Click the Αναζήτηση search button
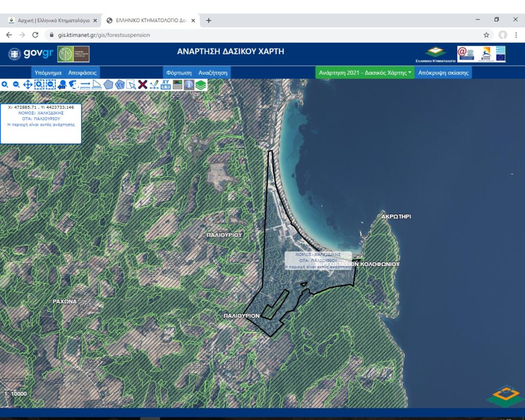This screenshot has height=420, width=525. (213, 73)
